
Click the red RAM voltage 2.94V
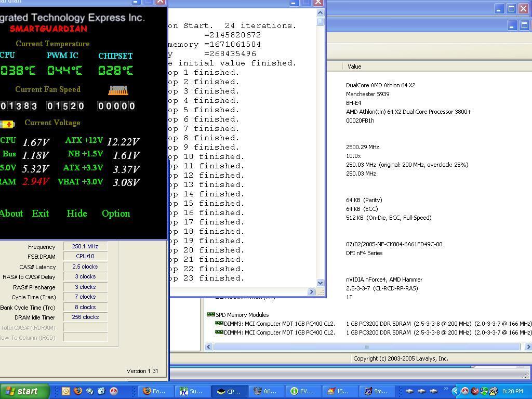(x=36, y=182)
